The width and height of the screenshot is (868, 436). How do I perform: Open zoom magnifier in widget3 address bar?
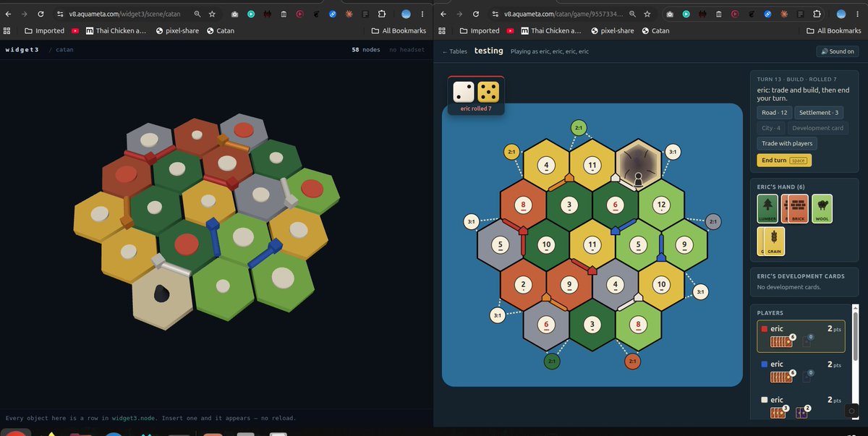point(197,14)
